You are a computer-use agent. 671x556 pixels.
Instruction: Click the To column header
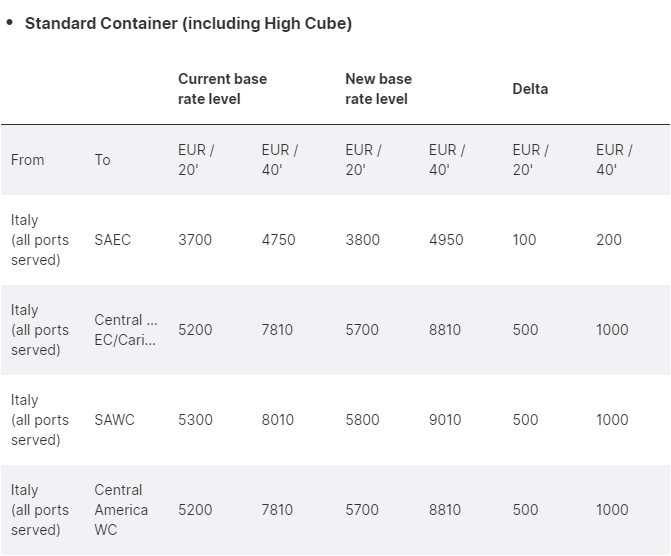coord(102,160)
